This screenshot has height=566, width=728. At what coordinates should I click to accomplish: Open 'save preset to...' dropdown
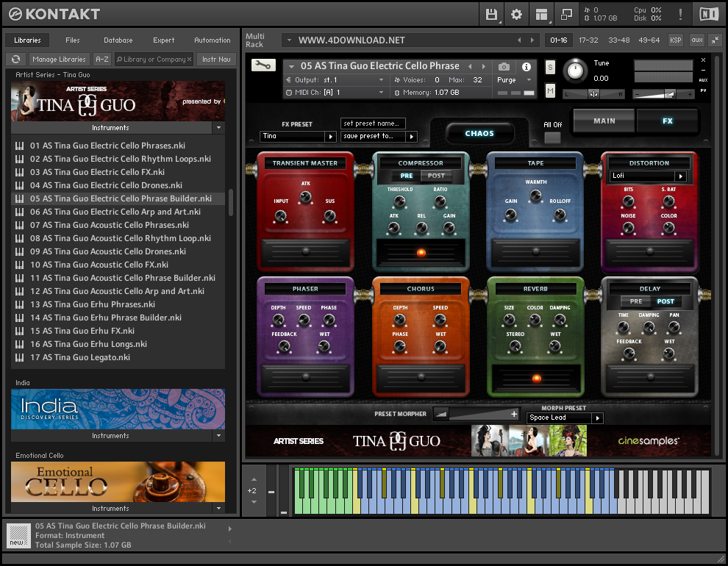point(379,137)
